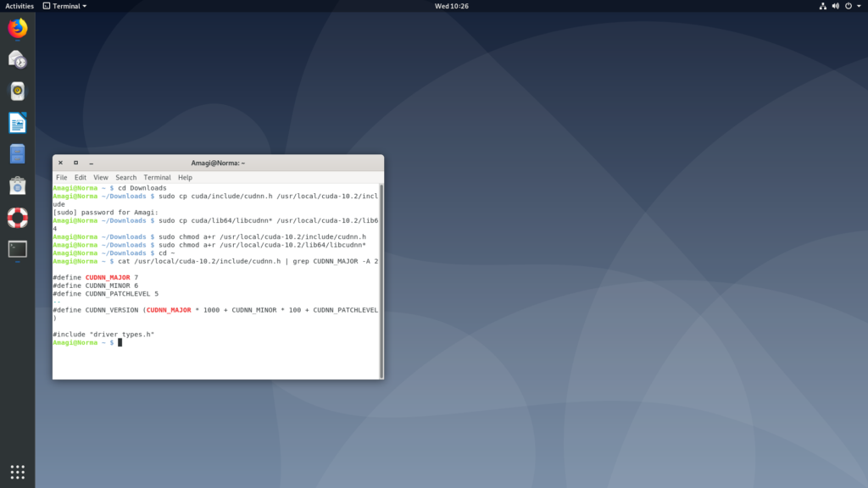Open the Help menu in Terminal
Viewport: 868px width, 488px height.
(x=185, y=178)
